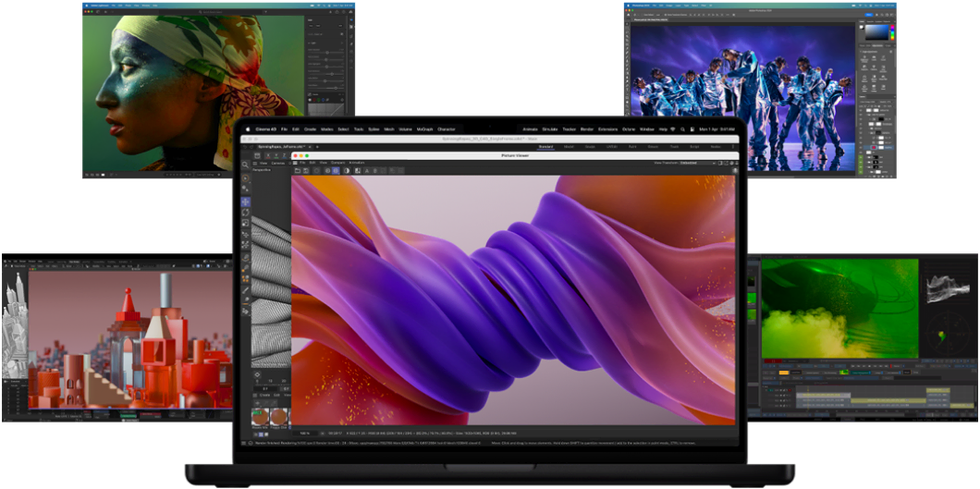Screen dimensions: 980x489
Task: Select the highlighted Move tool in the left toolbar
Action: [x=246, y=202]
